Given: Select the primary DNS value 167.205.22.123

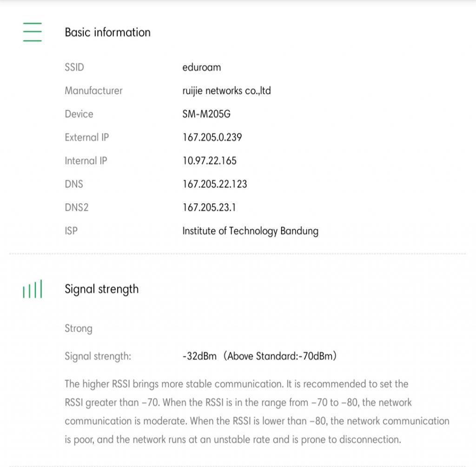Looking at the screenshot, I should pos(214,184).
